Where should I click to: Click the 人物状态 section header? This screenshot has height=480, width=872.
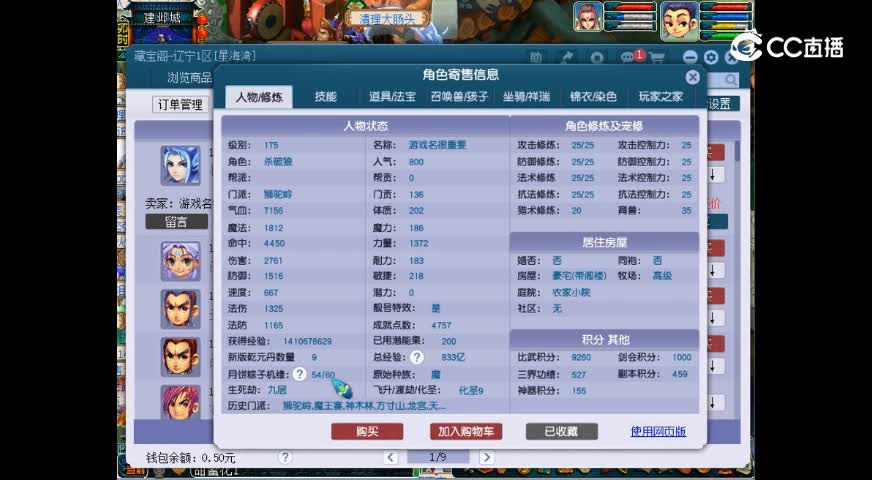(x=365, y=126)
